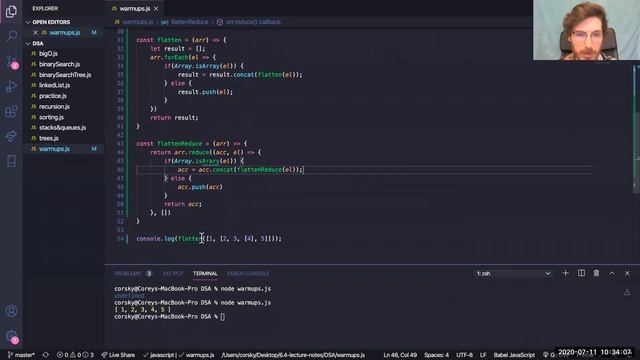Click the file path in status bar
Image resolution: width=640 pixels, height=360 pixels.
click(293, 355)
